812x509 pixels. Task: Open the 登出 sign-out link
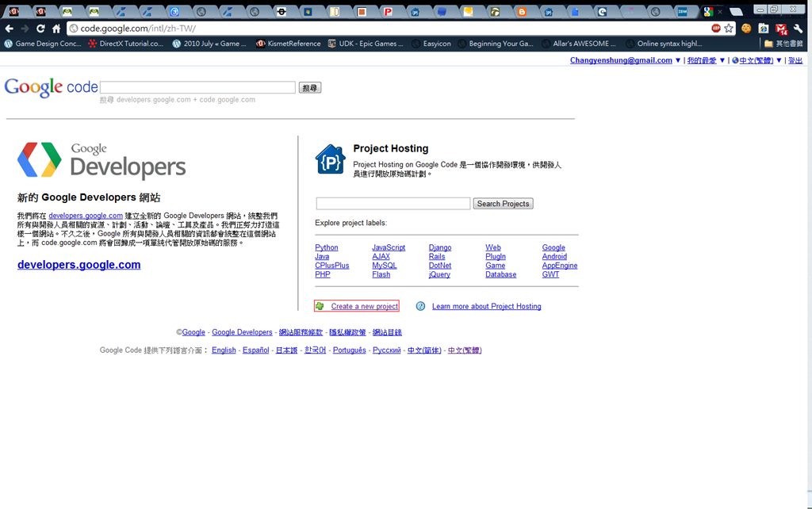click(795, 60)
